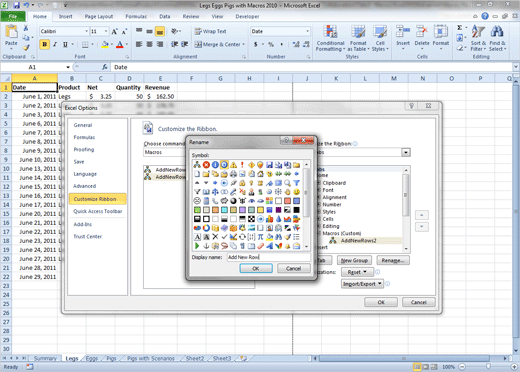Switch to the Developer ribbon tab

tap(247, 16)
